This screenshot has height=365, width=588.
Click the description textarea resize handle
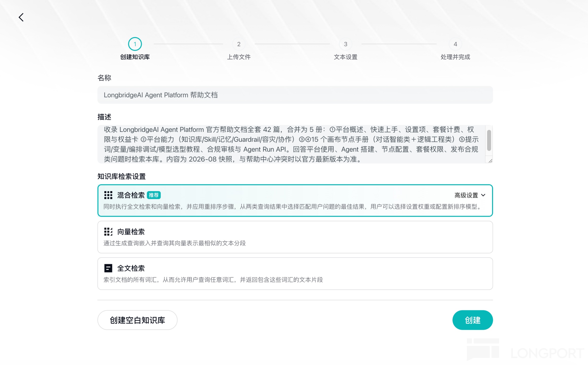(x=490, y=161)
